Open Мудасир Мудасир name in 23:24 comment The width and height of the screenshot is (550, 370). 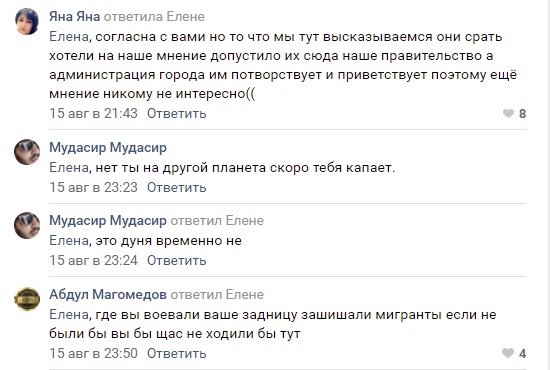pyautogui.click(x=108, y=221)
